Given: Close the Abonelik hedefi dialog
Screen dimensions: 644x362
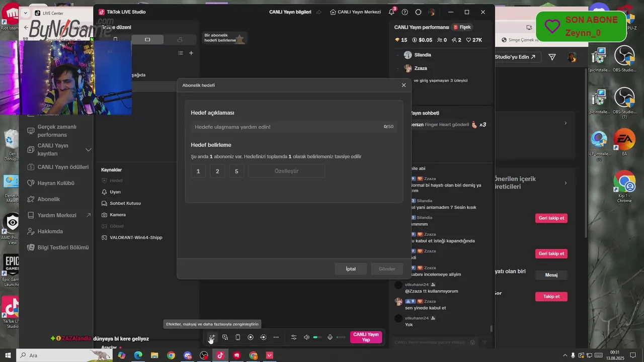Looking at the screenshot, I should 404,85.
